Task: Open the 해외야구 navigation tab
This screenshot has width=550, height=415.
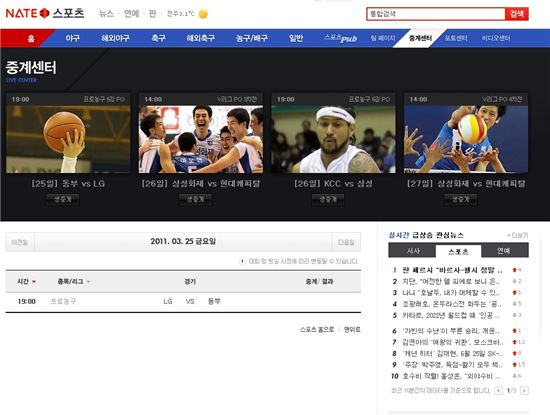Action: (115, 38)
